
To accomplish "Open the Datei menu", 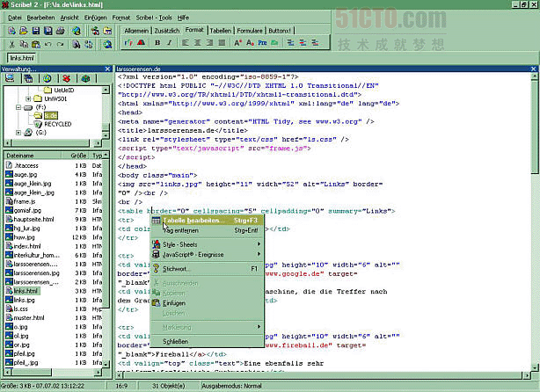I will click(x=14, y=18).
